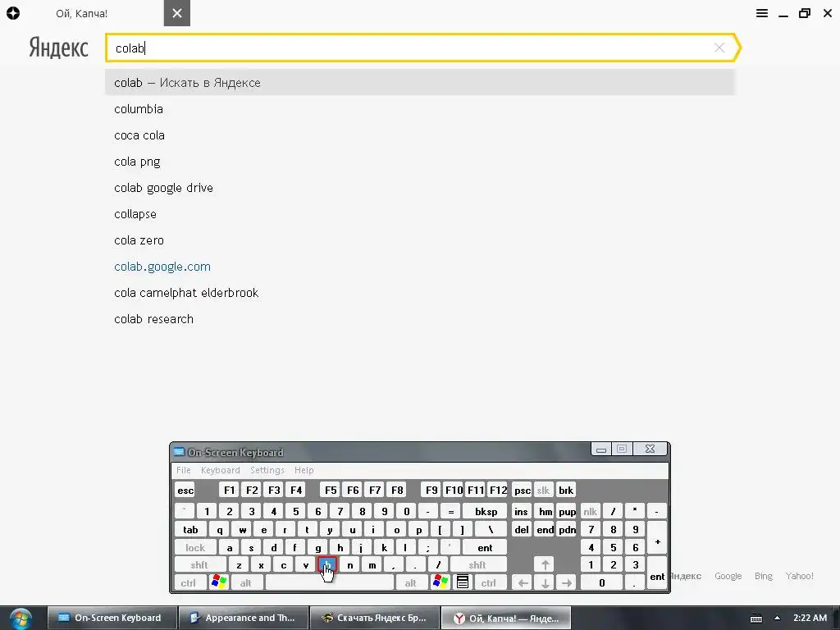Click the 2:22 AM system clock

tap(810, 618)
